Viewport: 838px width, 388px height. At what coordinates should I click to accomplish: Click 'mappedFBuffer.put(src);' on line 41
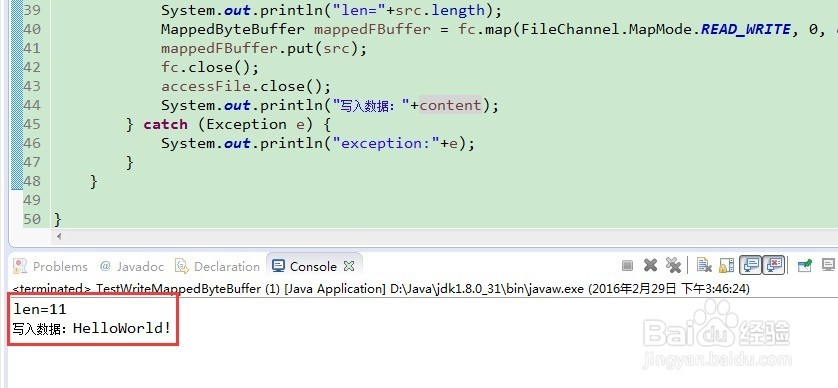point(264,48)
